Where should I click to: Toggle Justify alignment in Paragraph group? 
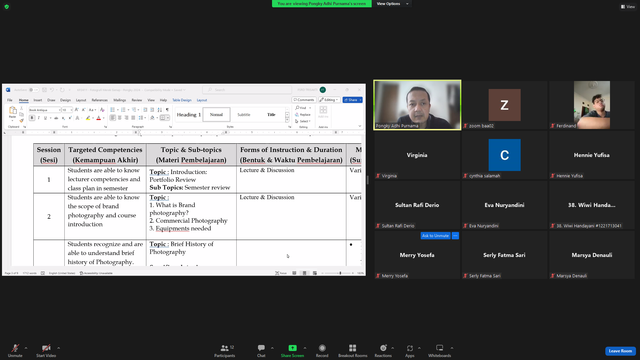pyautogui.click(x=133, y=118)
